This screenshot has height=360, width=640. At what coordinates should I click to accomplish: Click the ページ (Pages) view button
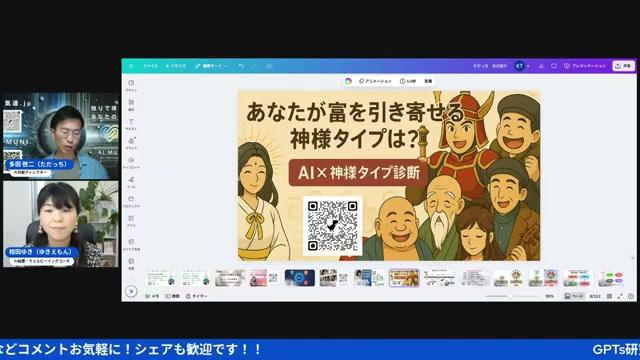pos(574,296)
